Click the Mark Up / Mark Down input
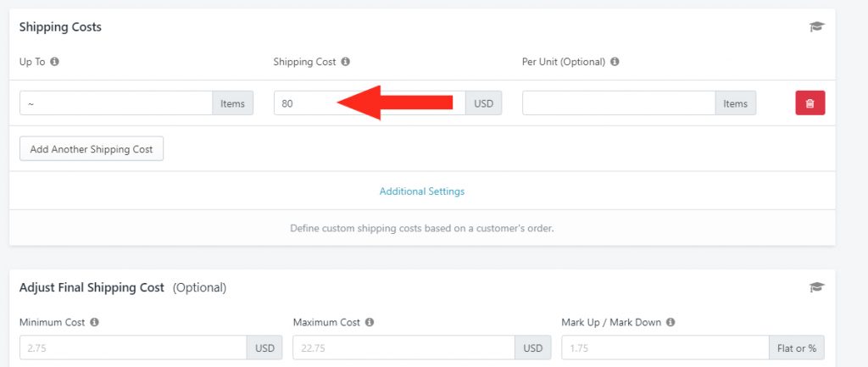The image size is (868, 367). [x=665, y=348]
